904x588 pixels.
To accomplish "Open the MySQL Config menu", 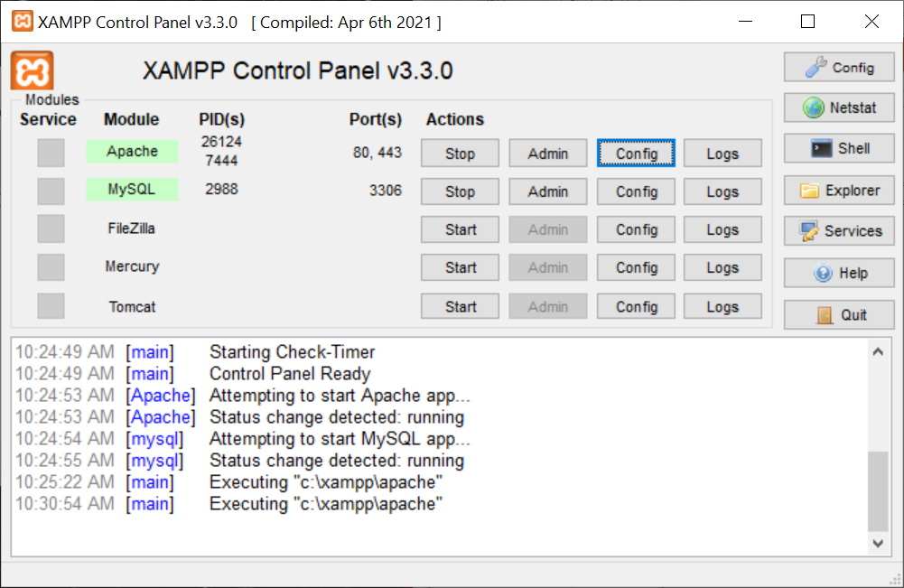I will (x=636, y=191).
